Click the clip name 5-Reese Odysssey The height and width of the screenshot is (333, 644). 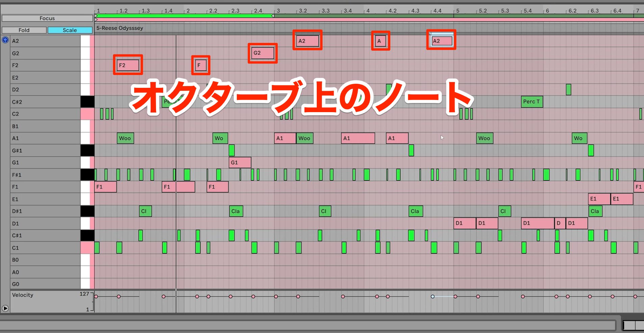(x=120, y=28)
